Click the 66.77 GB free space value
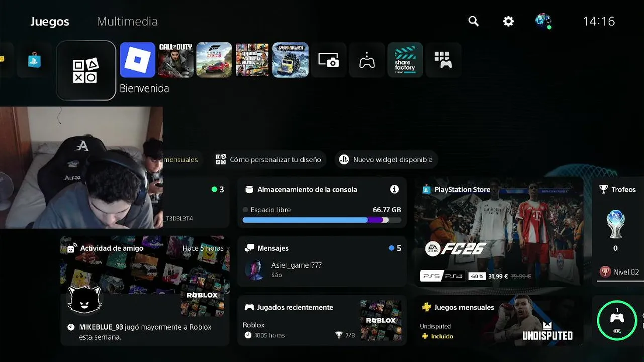 tap(387, 210)
